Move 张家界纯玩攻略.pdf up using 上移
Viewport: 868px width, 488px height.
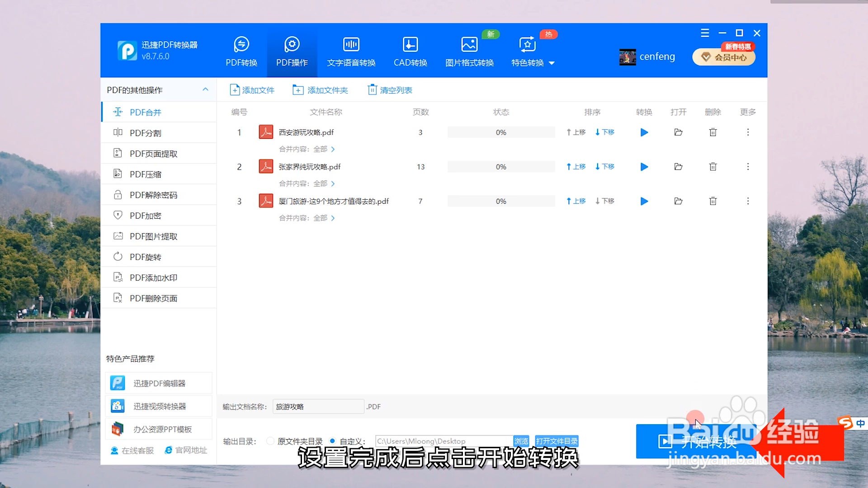(575, 166)
